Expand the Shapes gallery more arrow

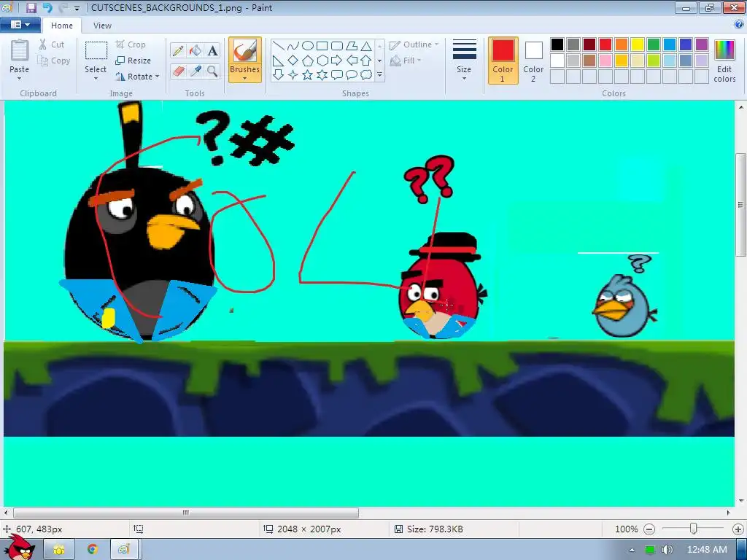pos(379,75)
